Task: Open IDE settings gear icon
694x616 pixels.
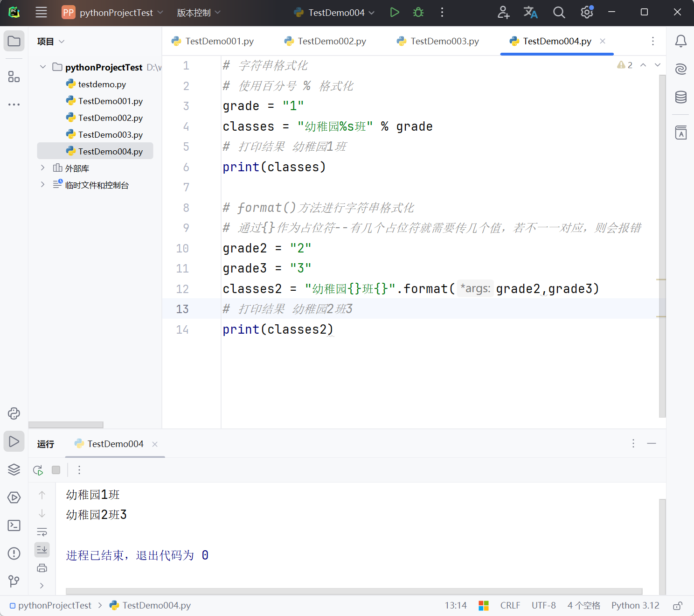Action: click(x=587, y=12)
